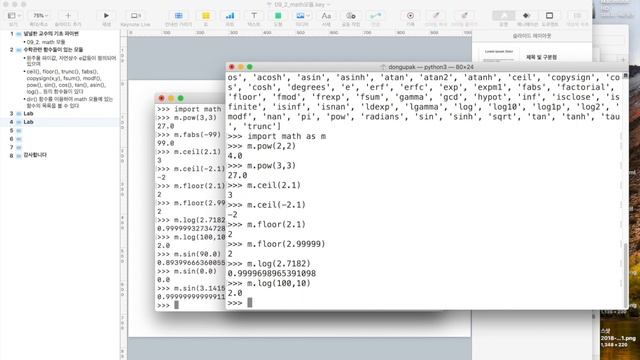This screenshot has width=640, height=360.
Task: Open Keynote Live from the toolbar
Action: click(136, 16)
